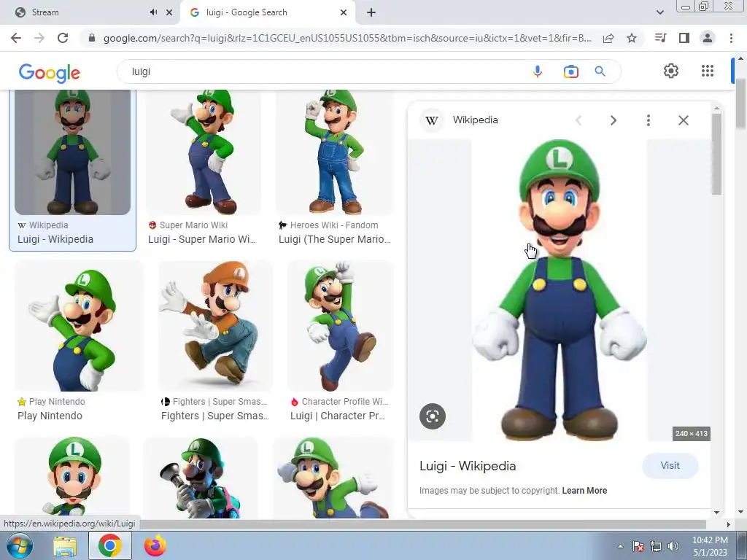Screen dimensions: 747x560
Task: Search by image with Google Lens camera
Action: [x=570, y=71]
